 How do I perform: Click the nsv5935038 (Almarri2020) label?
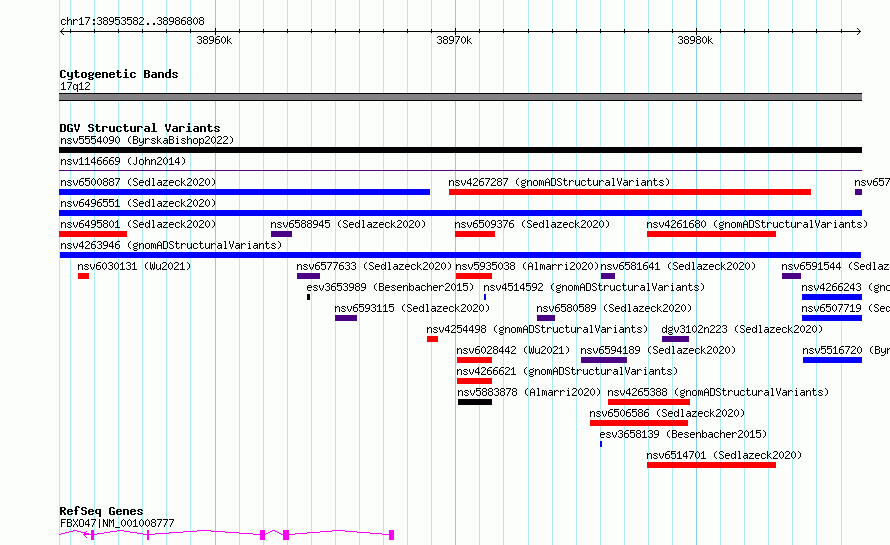[x=527, y=266]
